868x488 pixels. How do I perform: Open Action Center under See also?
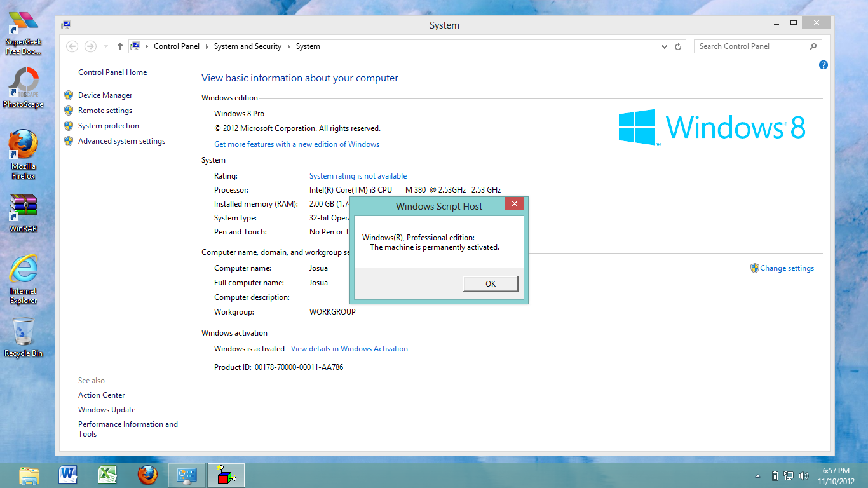click(102, 395)
